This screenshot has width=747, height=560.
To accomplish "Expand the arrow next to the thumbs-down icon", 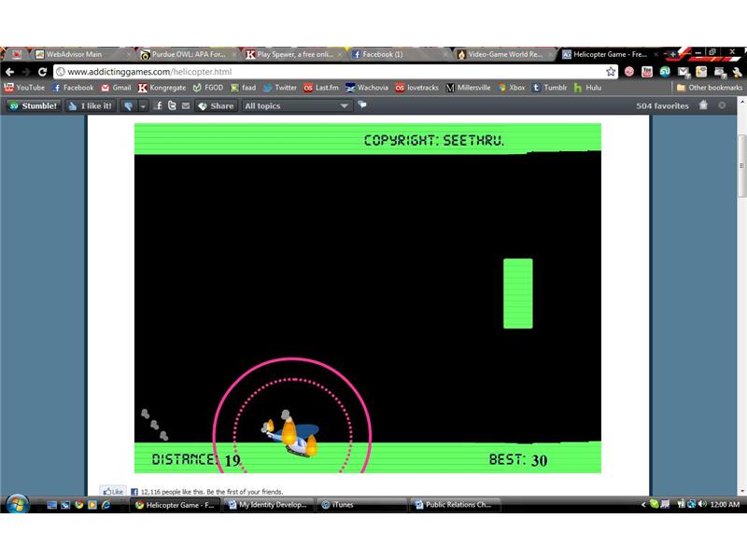I will [142, 105].
